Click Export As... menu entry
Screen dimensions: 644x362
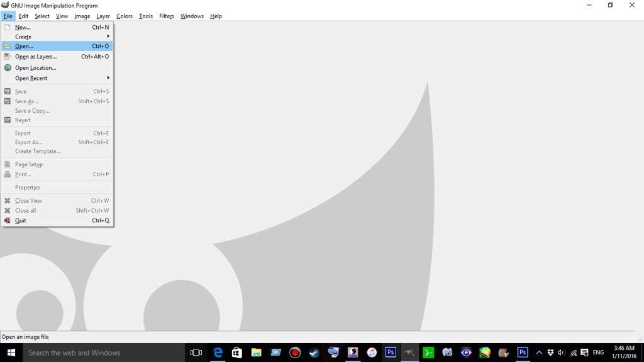57,142
